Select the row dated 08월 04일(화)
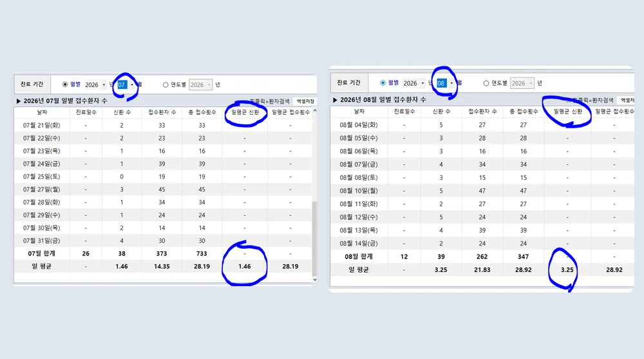 click(x=482, y=124)
